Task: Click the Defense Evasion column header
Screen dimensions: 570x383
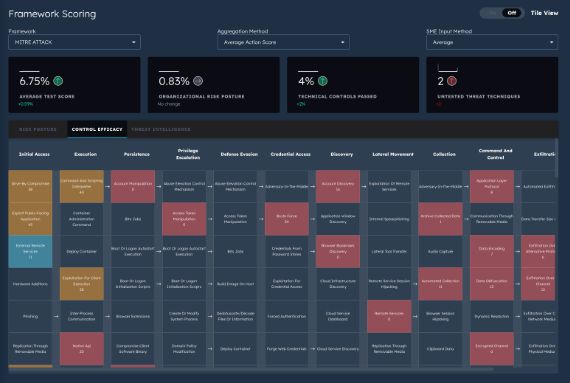Action: (x=239, y=154)
